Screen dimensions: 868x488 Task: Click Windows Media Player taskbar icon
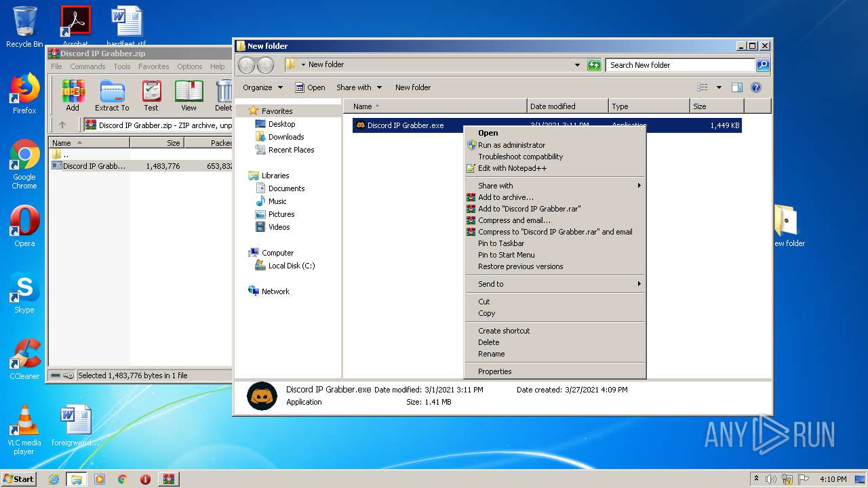100,479
